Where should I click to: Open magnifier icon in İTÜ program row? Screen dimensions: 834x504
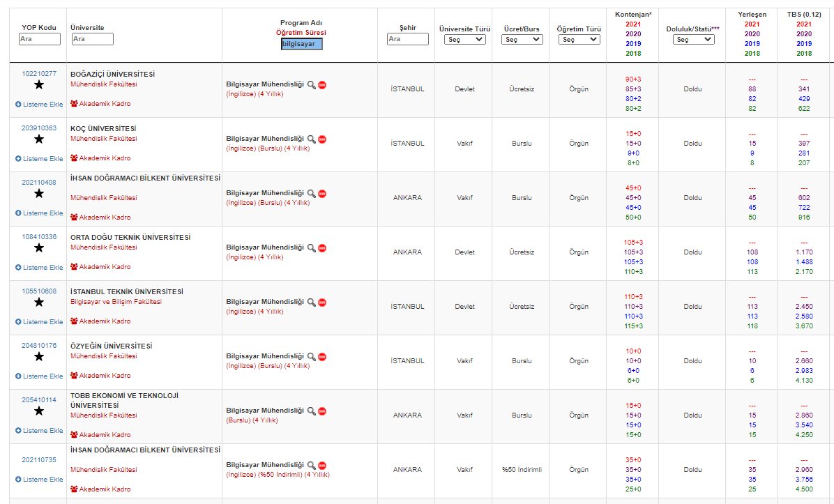point(311,303)
